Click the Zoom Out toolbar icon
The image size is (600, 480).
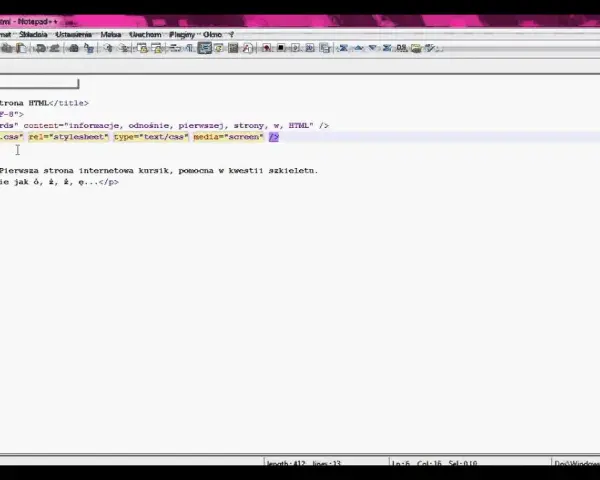124,48
